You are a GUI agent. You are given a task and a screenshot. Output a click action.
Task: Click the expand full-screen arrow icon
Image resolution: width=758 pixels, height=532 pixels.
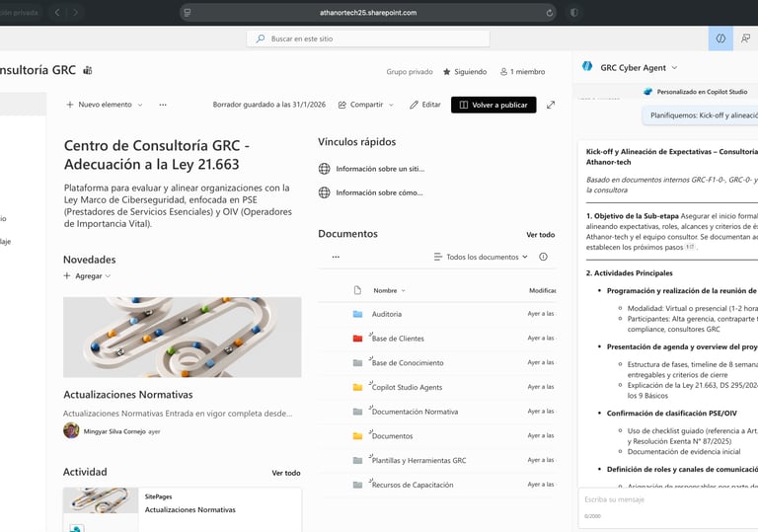(x=551, y=105)
